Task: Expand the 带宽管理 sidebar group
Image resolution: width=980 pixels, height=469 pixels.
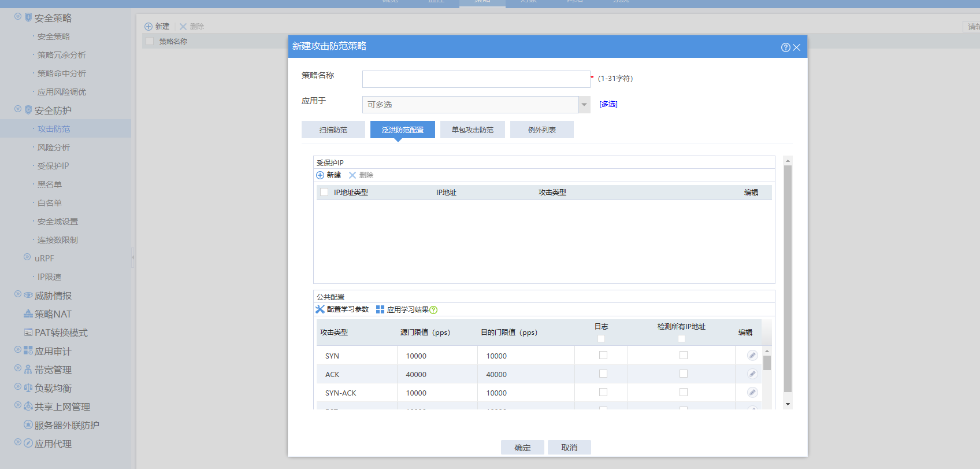Action: [18, 368]
